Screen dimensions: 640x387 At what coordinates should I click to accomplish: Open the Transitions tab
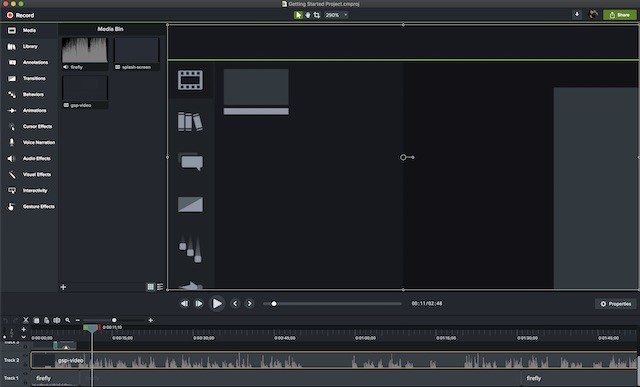pos(29,78)
